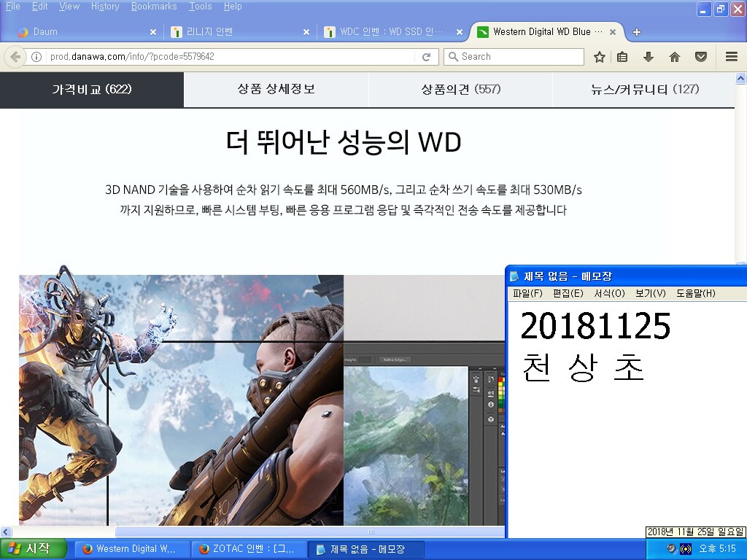Image resolution: width=747 pixels, height=560 pixels.
Task: Open the downloads arrow panel
Action: coord(648,57)
